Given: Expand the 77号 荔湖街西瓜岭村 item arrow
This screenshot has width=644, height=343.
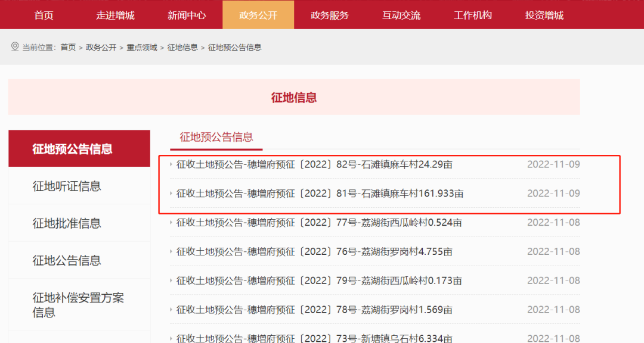Looking at the screenshot, I should [x=172, y=222].
